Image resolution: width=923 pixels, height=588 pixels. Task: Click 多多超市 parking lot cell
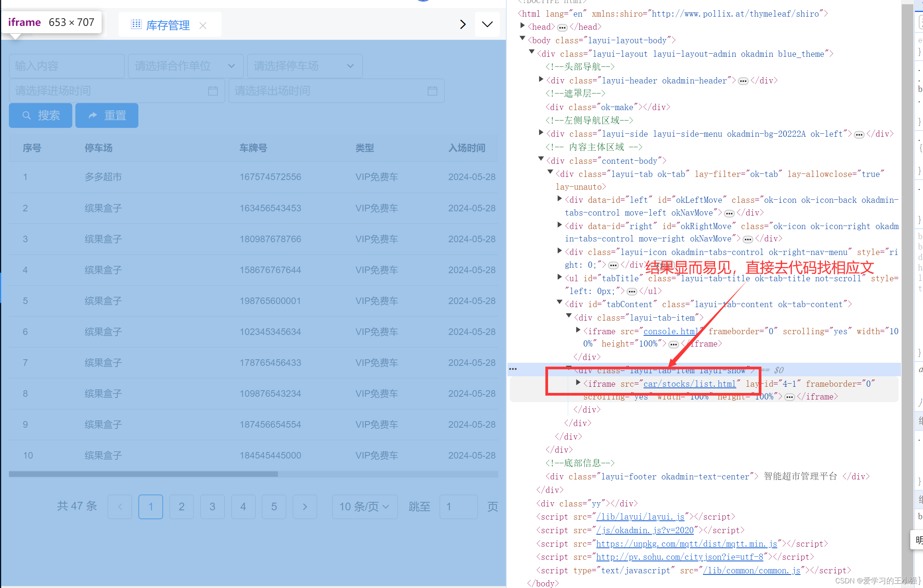(103, 177)
